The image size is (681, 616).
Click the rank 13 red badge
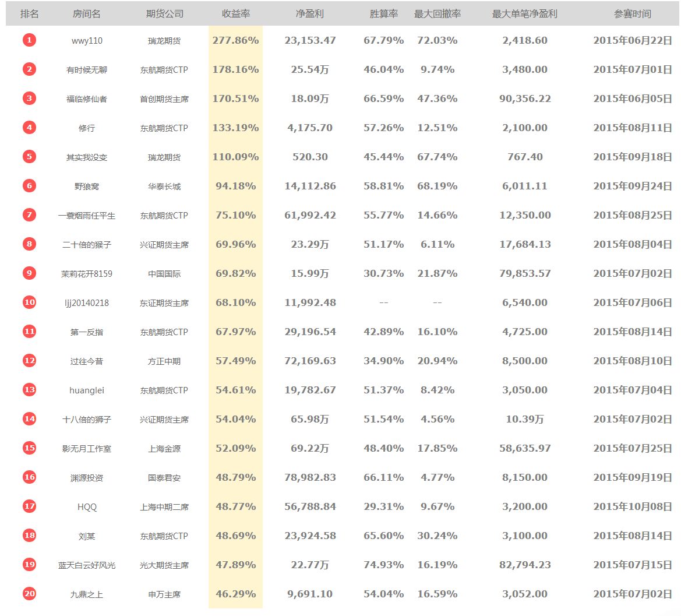(29, 389)
